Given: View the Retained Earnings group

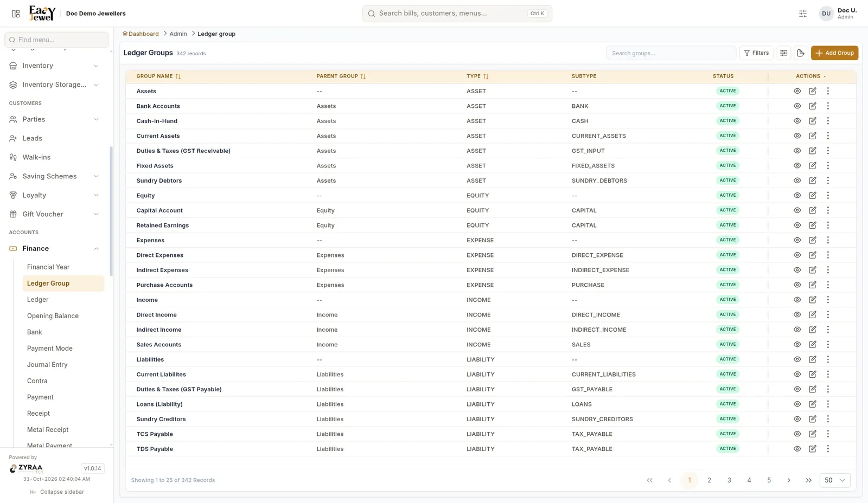Looking at the screenshot, I should coord(797,225).
